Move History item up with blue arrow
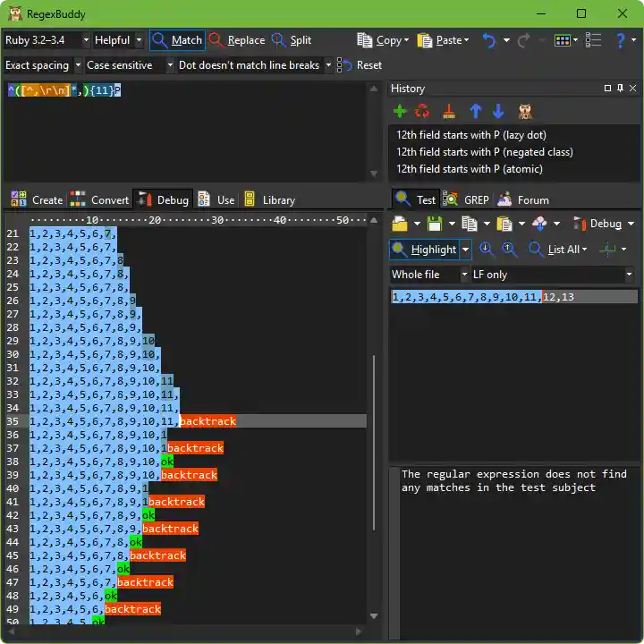 (476, 111)
